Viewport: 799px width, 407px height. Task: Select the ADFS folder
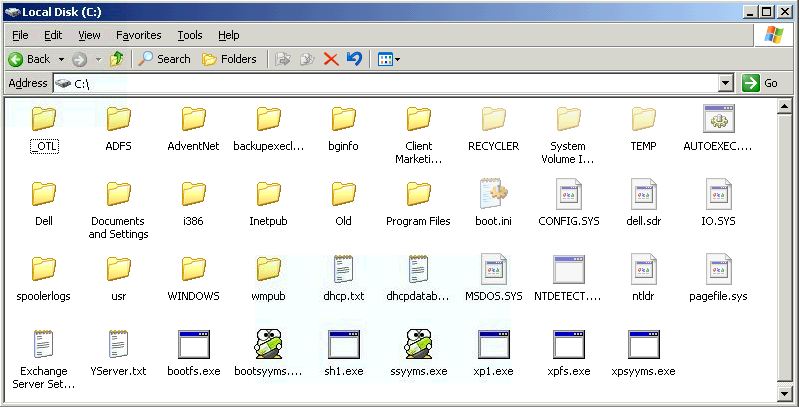(118, 129)
